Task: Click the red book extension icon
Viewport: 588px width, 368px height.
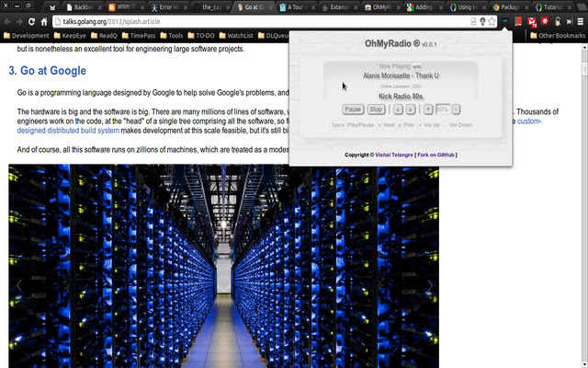Action: coord(518,21)
